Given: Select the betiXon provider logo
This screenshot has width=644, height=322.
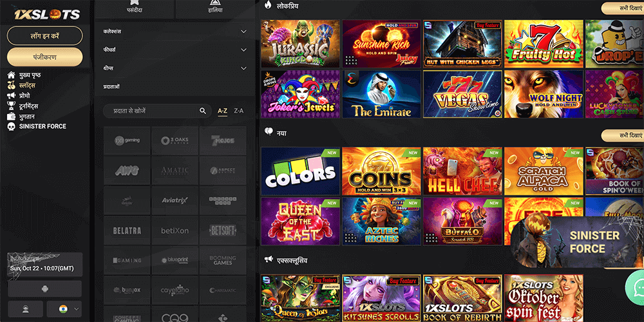Looking at the screenshot, I should point(175,231).
